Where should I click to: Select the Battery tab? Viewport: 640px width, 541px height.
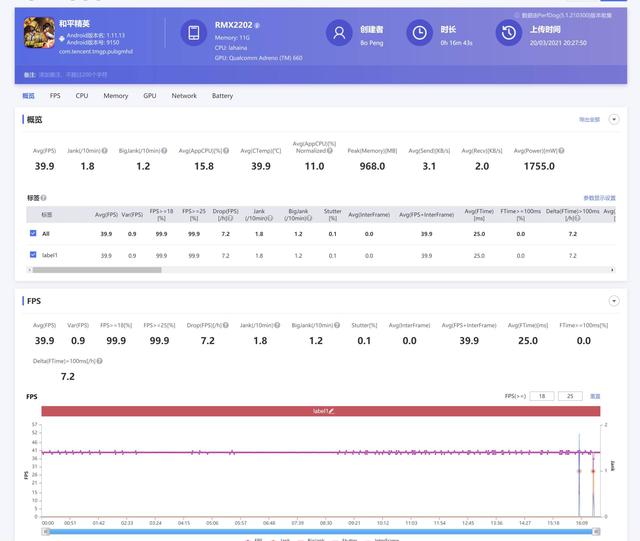tap(222, 96)
